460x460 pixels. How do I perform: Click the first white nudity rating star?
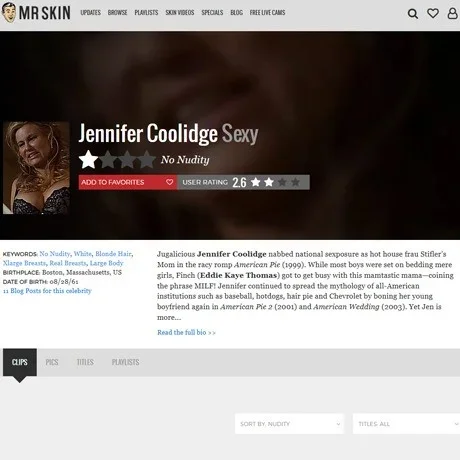tap(88, 159)
